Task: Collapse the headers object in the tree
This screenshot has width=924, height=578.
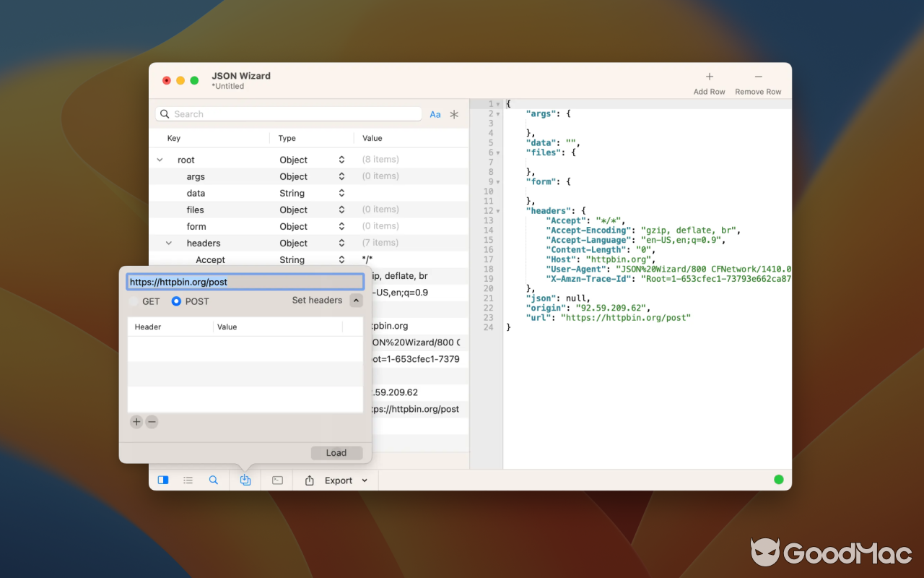Action: tap(169, 243)
